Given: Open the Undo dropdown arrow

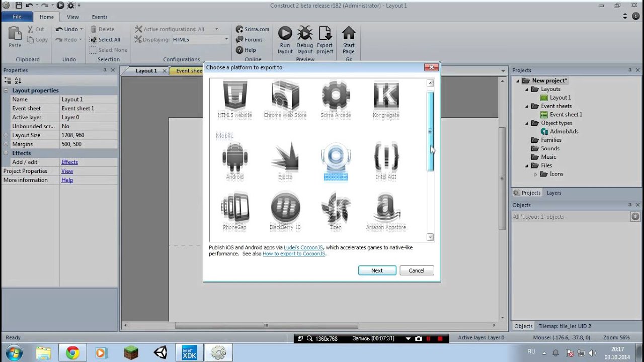Looking at the screenshot, I should click(x=81, y=29).
